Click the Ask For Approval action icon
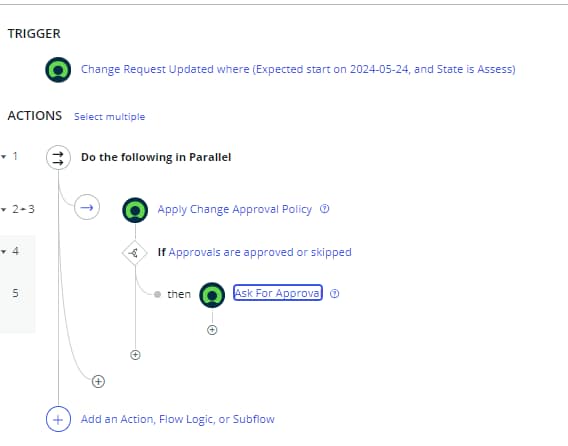Screen dimensions: 568x446 pos(212,295)
